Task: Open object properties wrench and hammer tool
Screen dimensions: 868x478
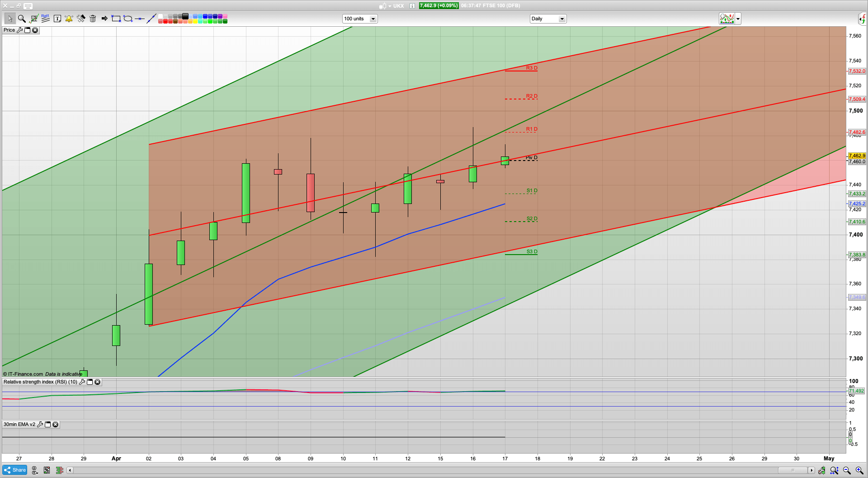Action: (x=81, y=19)
